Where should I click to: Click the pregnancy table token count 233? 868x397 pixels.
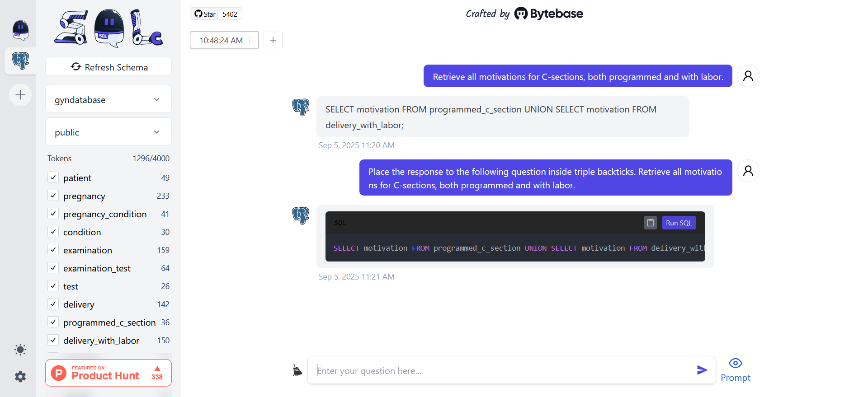tap(163, 196)
